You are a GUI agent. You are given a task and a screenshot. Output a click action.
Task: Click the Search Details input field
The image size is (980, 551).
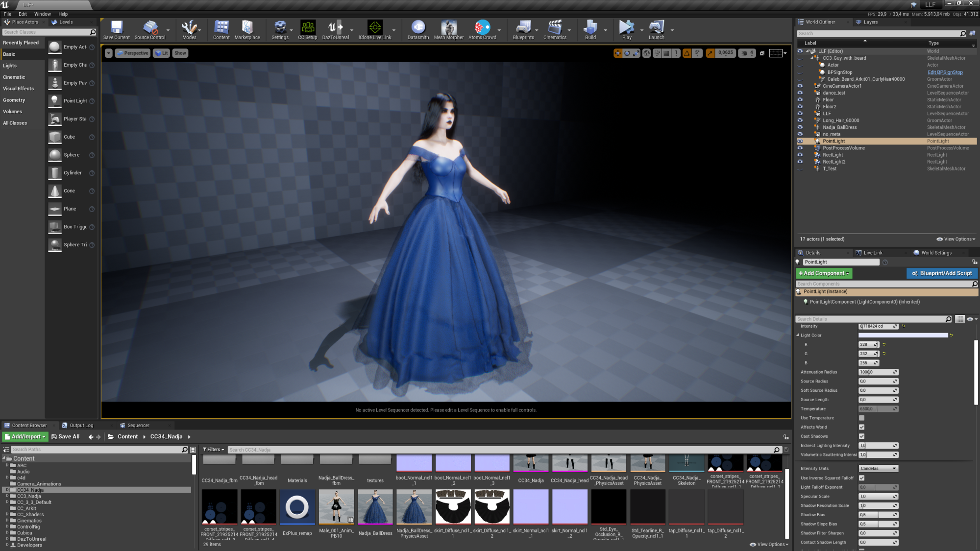pos(870,319)
